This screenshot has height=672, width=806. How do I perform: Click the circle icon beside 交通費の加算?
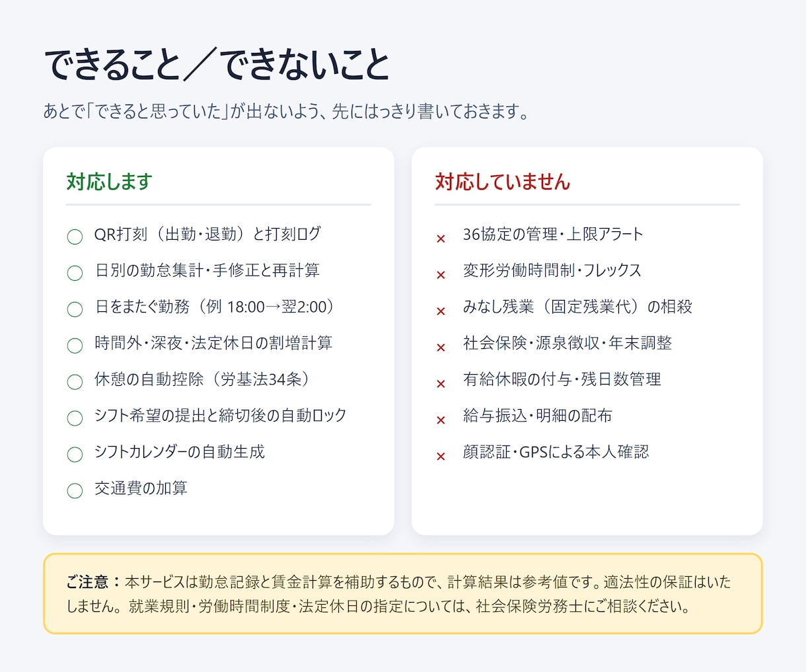(75, 491)
